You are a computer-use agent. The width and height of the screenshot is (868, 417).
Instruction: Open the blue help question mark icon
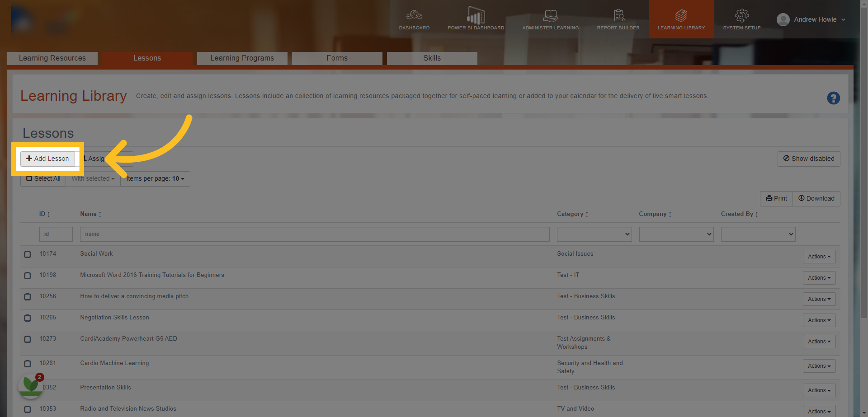(833, 98)
